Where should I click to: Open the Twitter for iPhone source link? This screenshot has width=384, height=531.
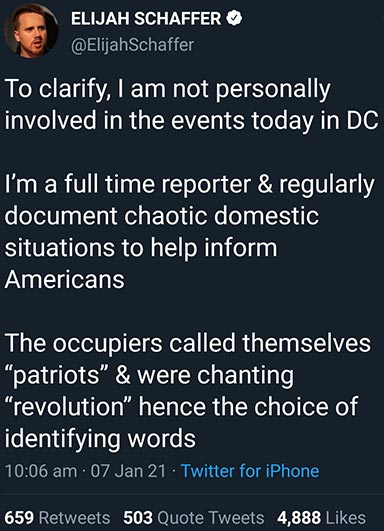[x=250, y=471]
